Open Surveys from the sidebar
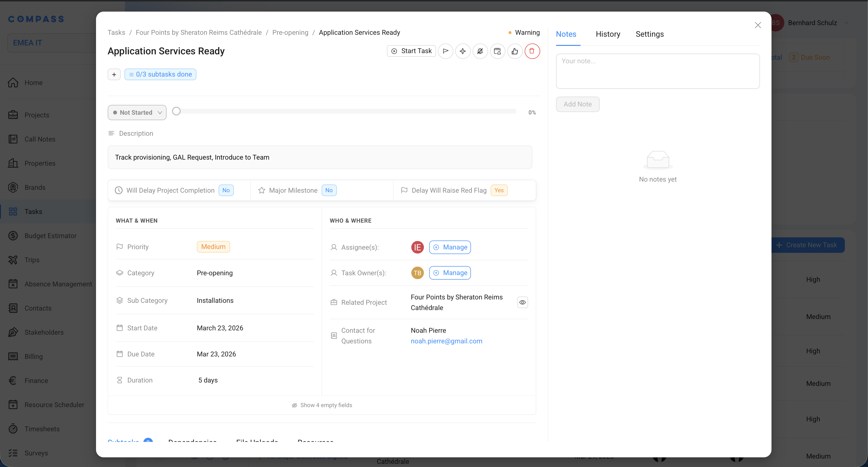868x467 pixels. click(36, 453)
